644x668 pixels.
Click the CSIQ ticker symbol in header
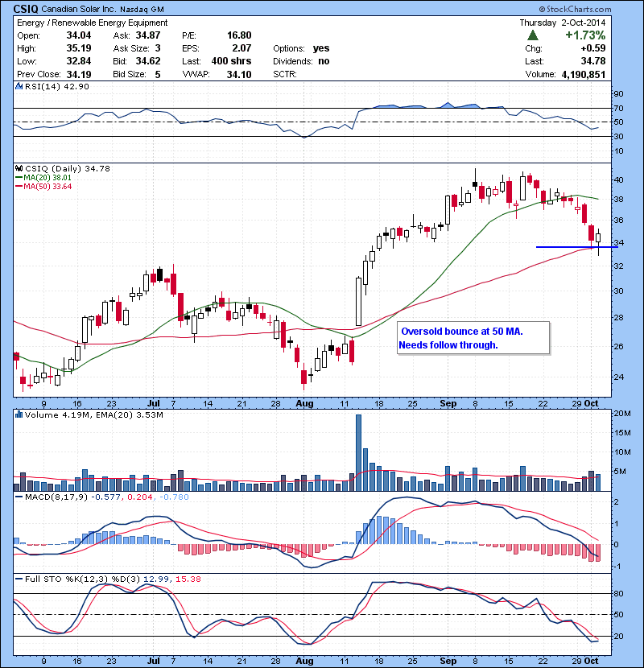[26, 9]
